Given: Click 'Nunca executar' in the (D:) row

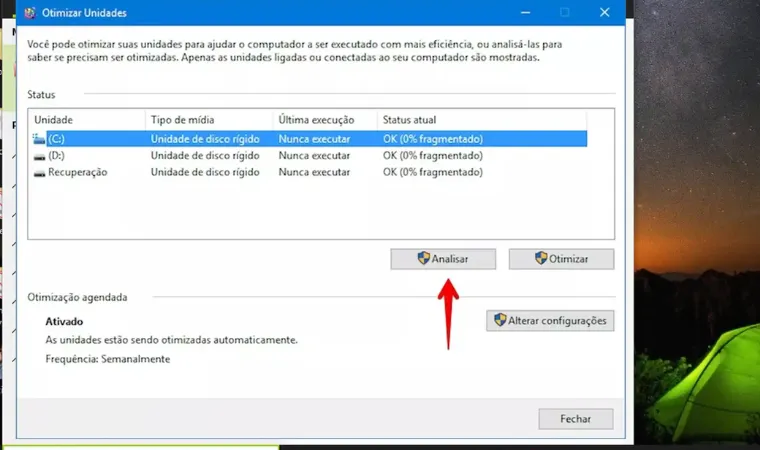Looking at the screenshot, I should pos(314,156).
